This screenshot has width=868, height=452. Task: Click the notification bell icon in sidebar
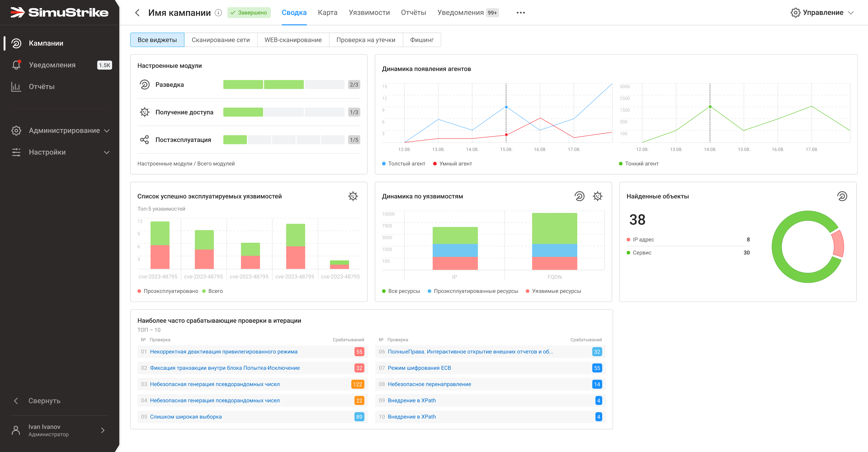tap(16, 65)
